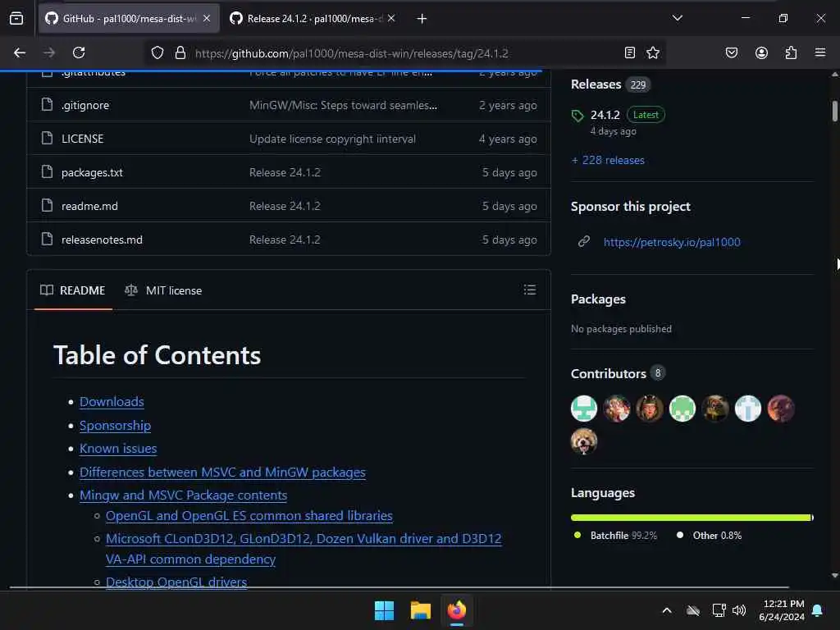Click the Firefox taskbar icon
Screen dimensions: 840x630
457,610
